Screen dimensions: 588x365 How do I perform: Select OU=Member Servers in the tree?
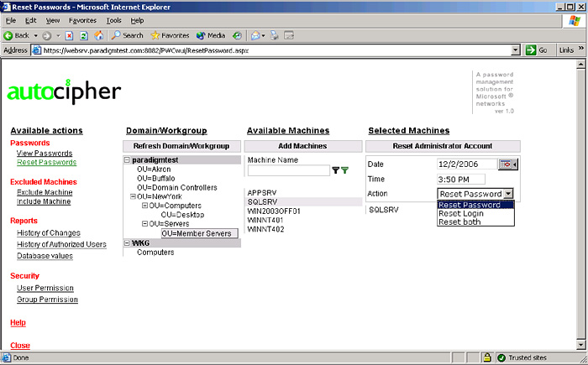tap(200, 233)
